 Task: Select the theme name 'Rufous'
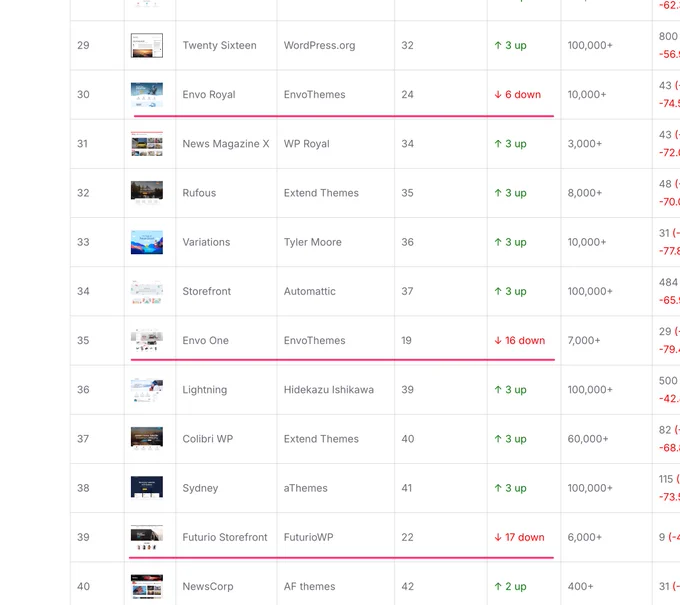click(x=199, y=193)
